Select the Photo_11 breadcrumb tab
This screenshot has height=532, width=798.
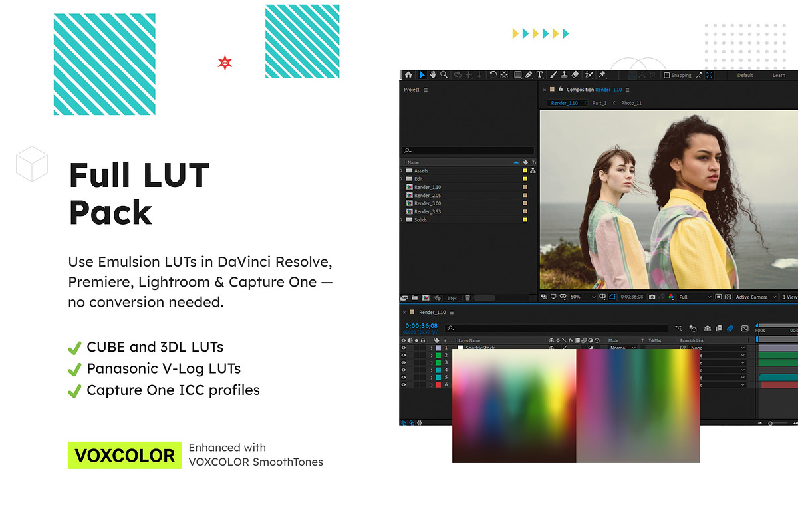coord(631,103)
